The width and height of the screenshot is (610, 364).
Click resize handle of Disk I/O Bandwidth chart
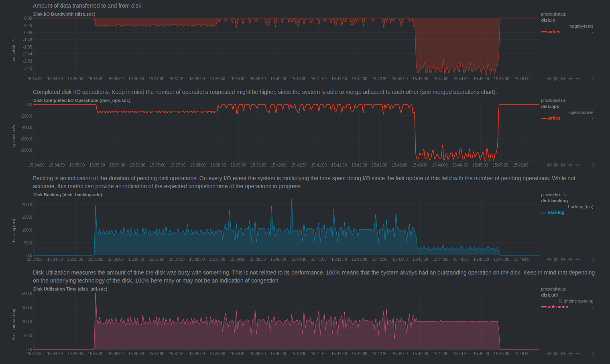point(593,79)
